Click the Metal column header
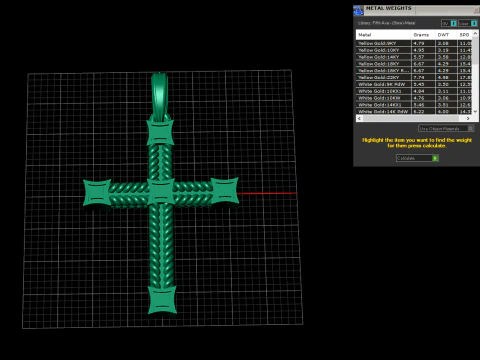This screenshot has height=360, width=480. [x=383, y=35]
